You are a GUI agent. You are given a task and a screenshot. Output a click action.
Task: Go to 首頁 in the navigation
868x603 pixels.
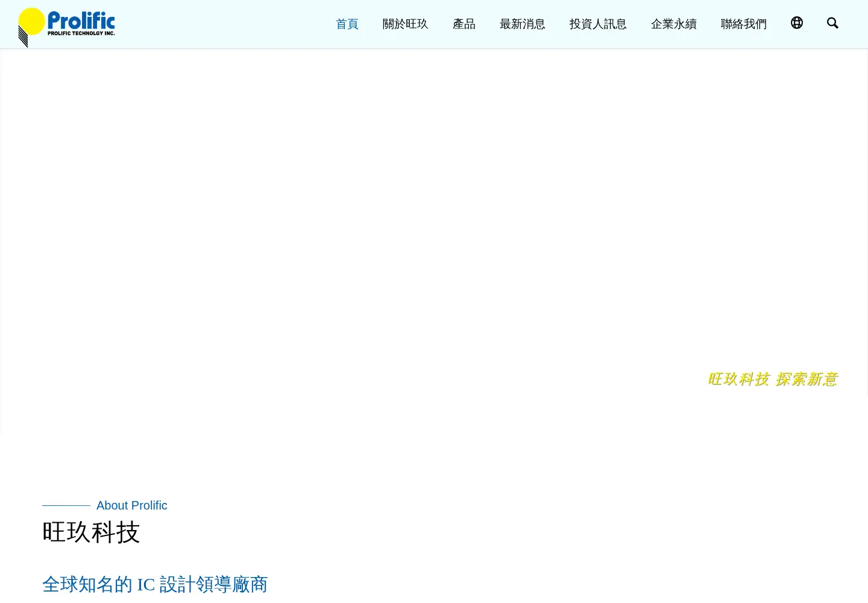coord(347,24)
